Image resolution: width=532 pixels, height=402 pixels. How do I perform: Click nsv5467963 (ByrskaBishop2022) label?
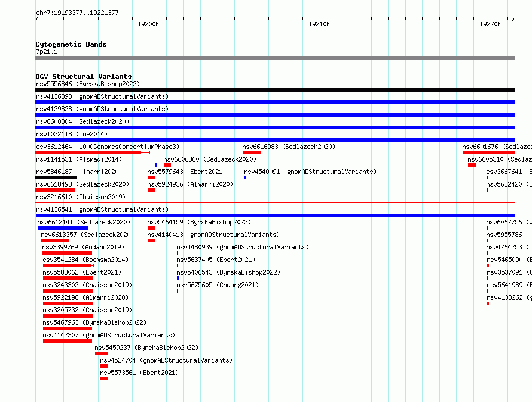[x=94, y=322]
